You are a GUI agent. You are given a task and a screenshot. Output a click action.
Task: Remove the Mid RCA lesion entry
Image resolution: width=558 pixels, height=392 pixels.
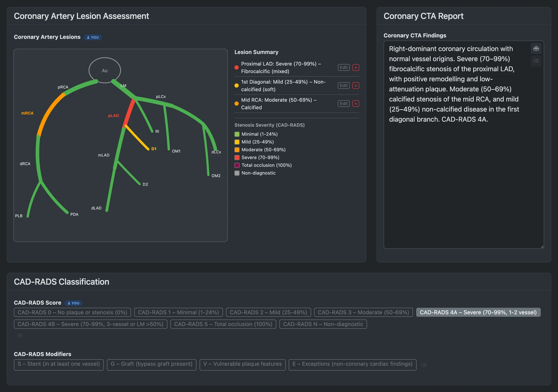click(356, 104)
